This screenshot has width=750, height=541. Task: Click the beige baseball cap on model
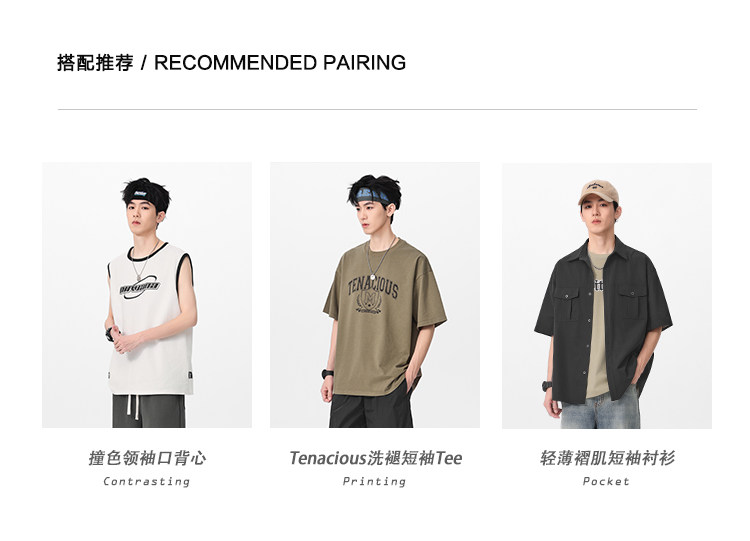click(x=598, y=191)
